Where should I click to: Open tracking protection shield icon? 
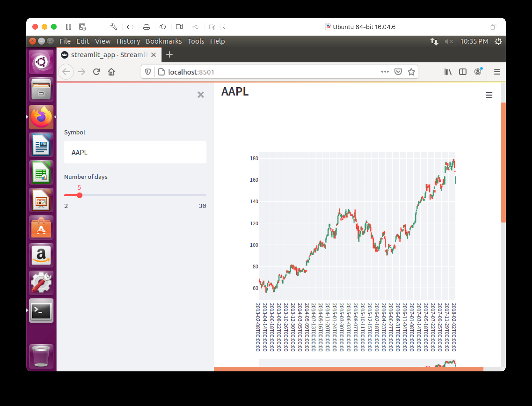(x=148, y=72)
